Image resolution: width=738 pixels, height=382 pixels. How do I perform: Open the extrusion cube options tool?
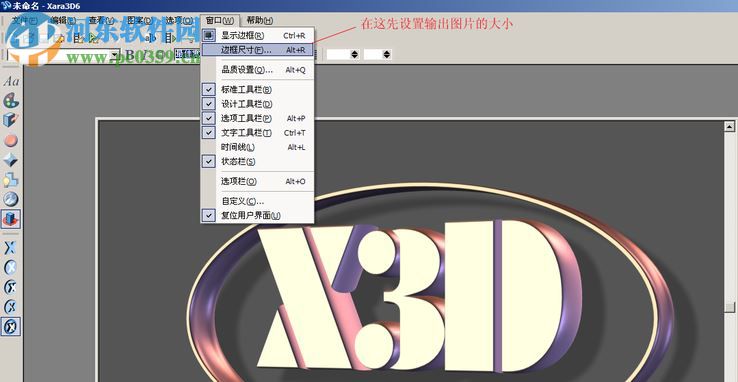11,120
